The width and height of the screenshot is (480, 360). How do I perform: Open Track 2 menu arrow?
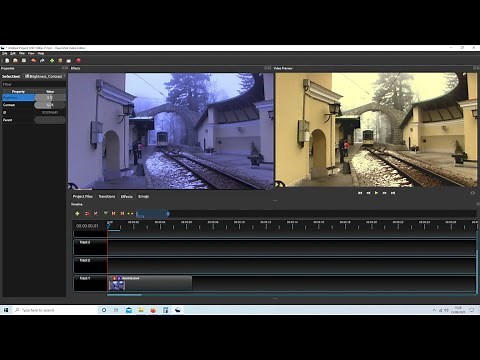(x=76, y=260)
